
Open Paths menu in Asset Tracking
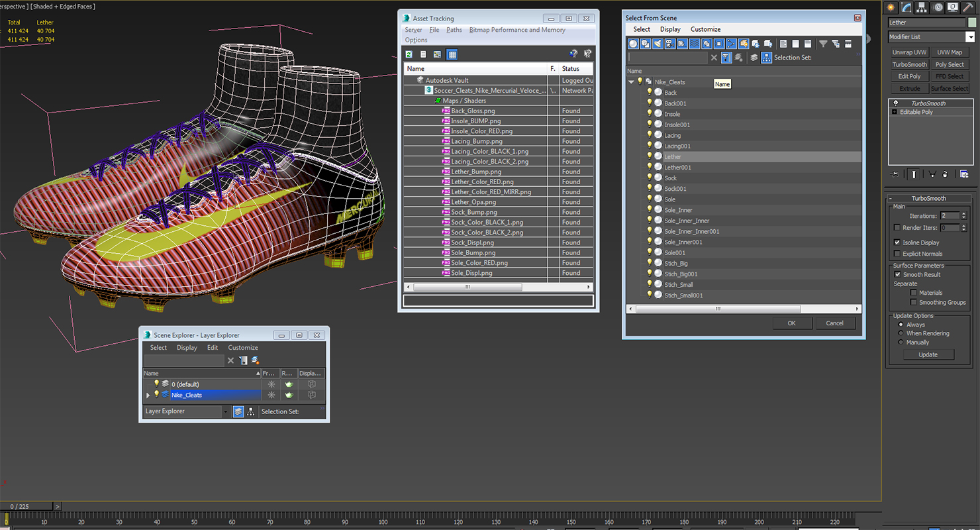click(x=454, y=30)
